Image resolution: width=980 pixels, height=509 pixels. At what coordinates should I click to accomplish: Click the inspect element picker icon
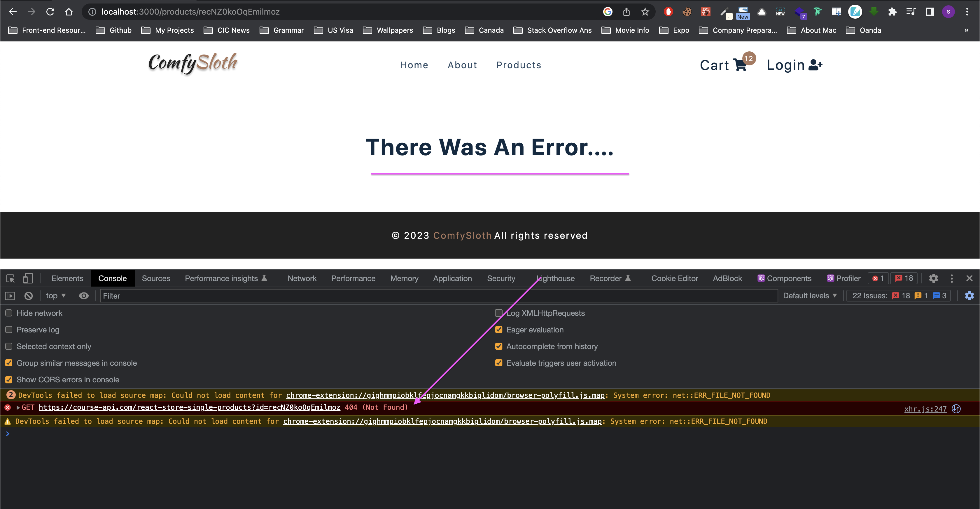click(11, 279)
